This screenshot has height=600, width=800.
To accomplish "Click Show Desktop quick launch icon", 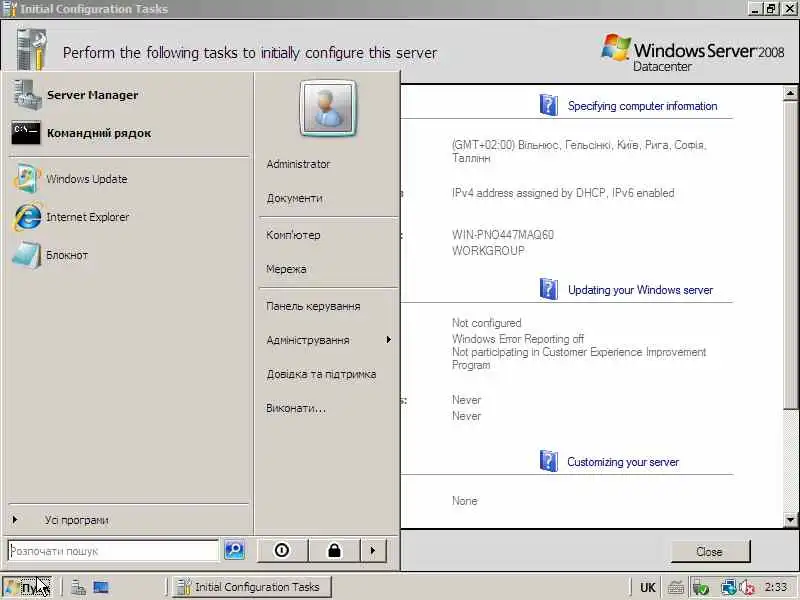I will pos(101,588).
